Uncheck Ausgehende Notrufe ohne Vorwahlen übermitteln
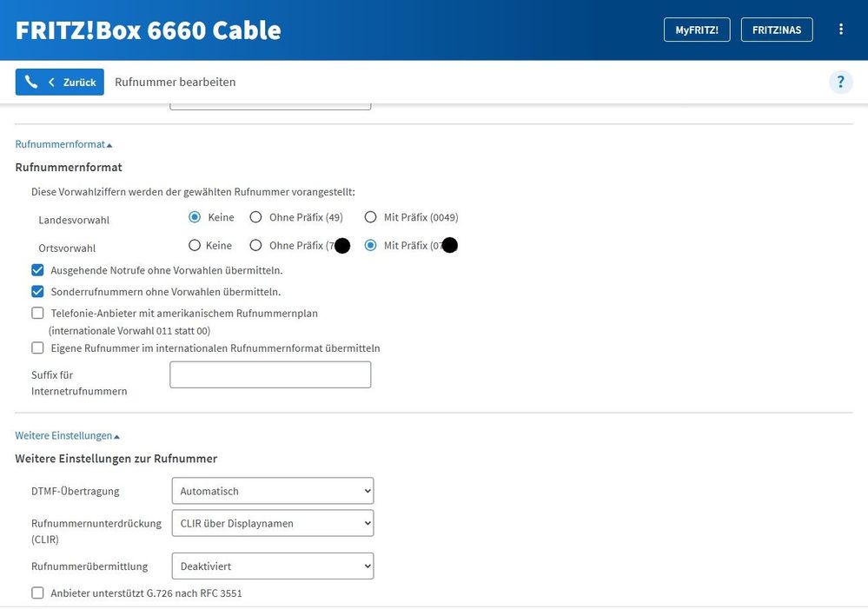868x609 pixels. tap(37, 270)
